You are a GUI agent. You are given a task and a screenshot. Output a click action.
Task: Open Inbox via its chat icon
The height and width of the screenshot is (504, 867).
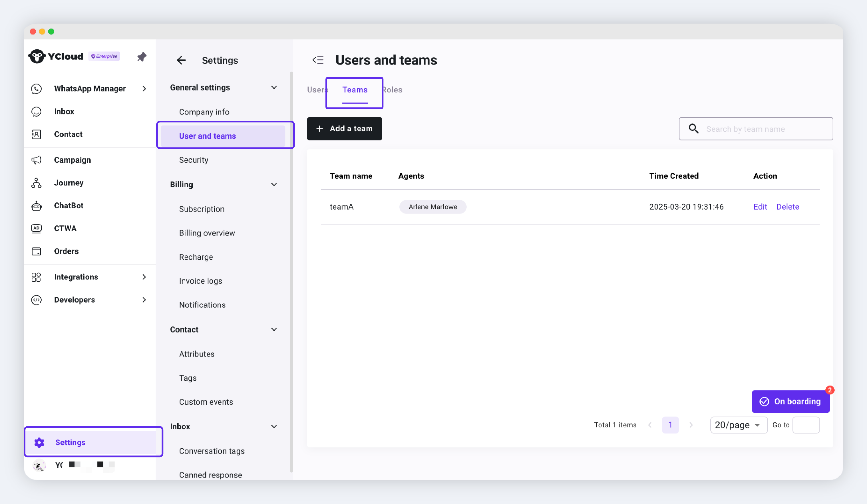click(x=37, y=112)
